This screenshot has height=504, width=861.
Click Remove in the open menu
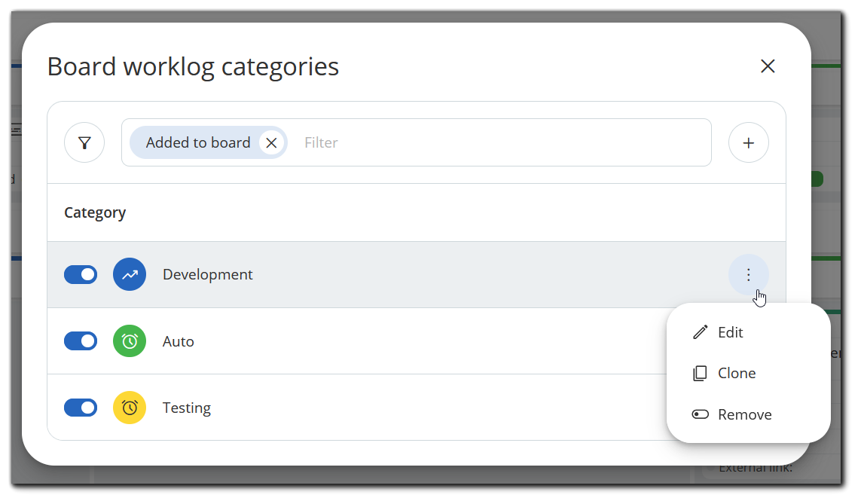(x=744, y=414)
